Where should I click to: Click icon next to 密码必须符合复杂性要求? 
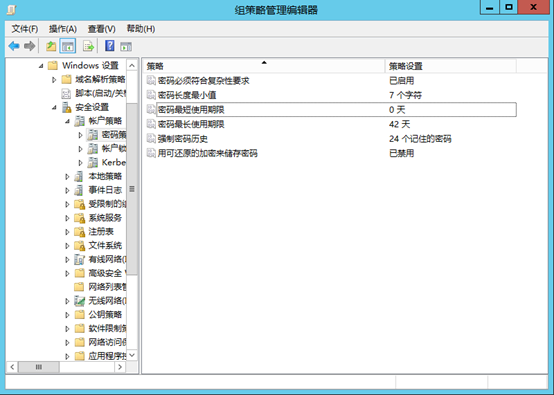click(151, 81)
